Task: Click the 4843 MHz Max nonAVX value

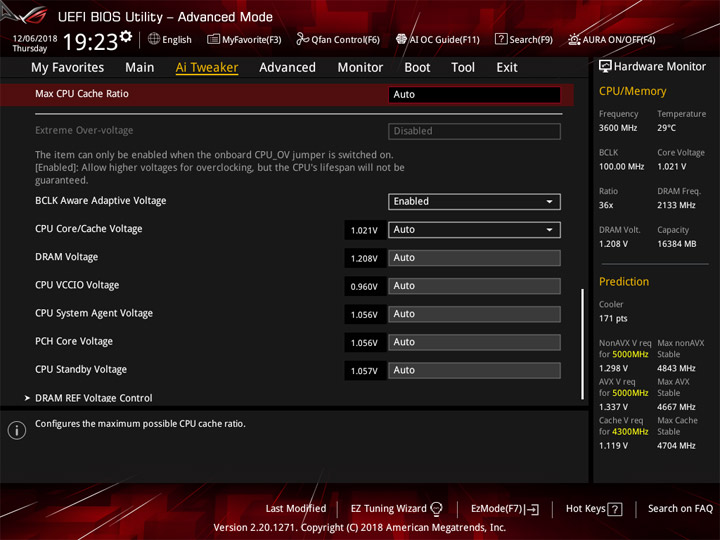Action: [x=676, y=368]
